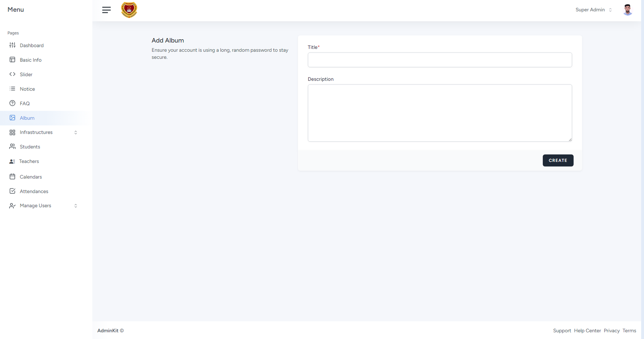Image resolution: width=644 pixels, height=339 pixels.
Task: Click the Teachers person icon
Action: point(12,161)
